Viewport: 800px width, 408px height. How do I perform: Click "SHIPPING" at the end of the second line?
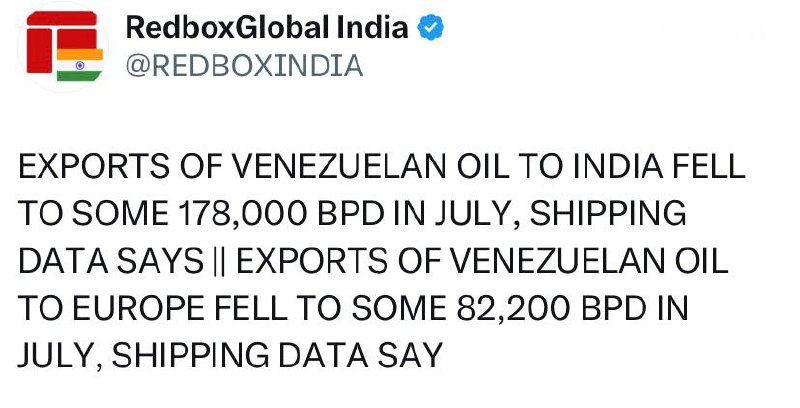click(608, 214)
